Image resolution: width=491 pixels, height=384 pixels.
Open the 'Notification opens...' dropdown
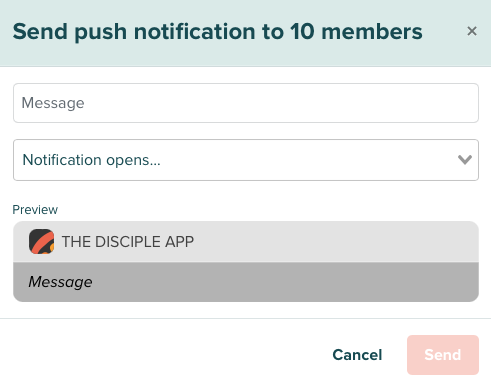[x=246, y=160]
